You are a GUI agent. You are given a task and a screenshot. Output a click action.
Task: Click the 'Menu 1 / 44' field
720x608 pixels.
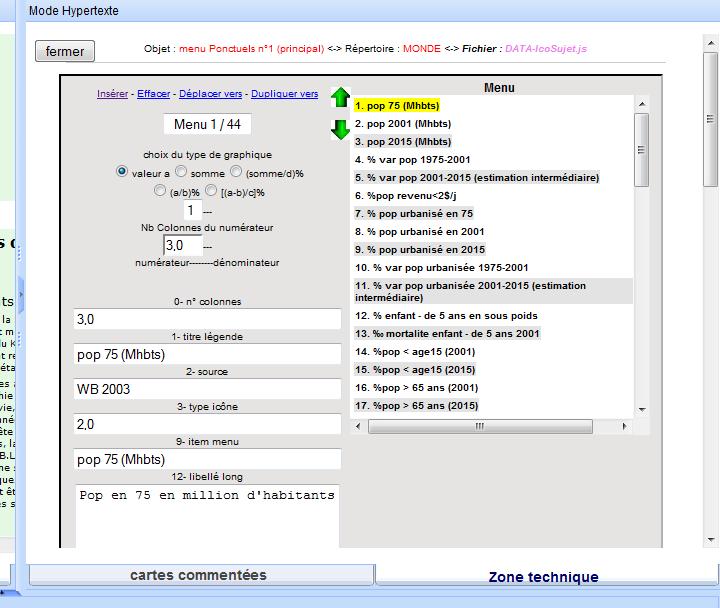coord(207,124)
